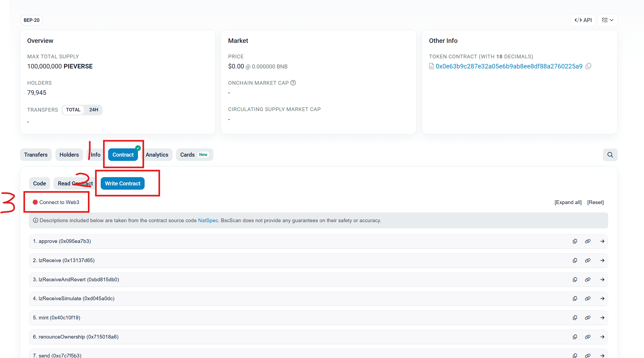Copy permalink for mint method
Viewport: 644px width, 358px height.
pyautogui.click(x=588, y=318)
